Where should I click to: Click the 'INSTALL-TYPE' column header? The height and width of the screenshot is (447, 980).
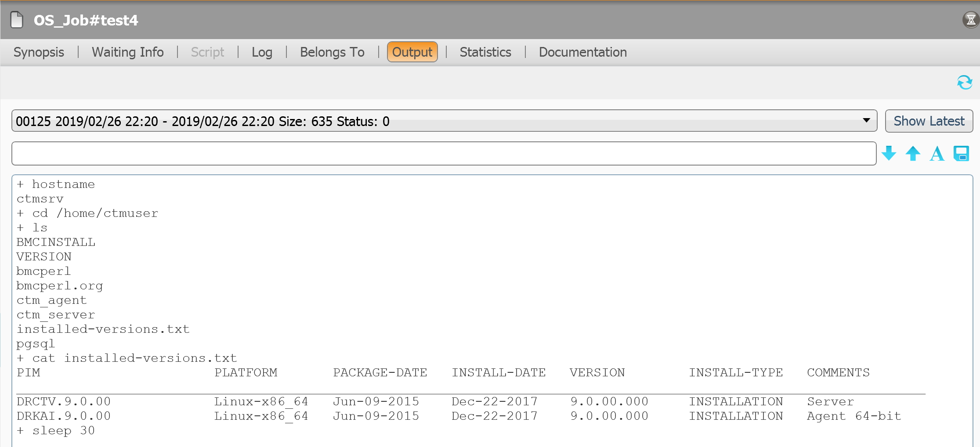point(736,372)
